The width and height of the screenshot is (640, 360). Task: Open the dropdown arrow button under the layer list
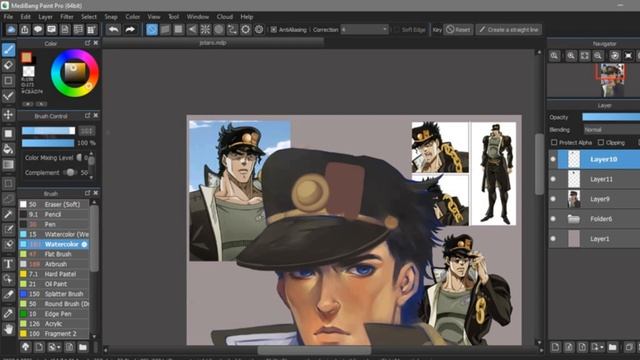pyautogui.click(x=598, y=347)
